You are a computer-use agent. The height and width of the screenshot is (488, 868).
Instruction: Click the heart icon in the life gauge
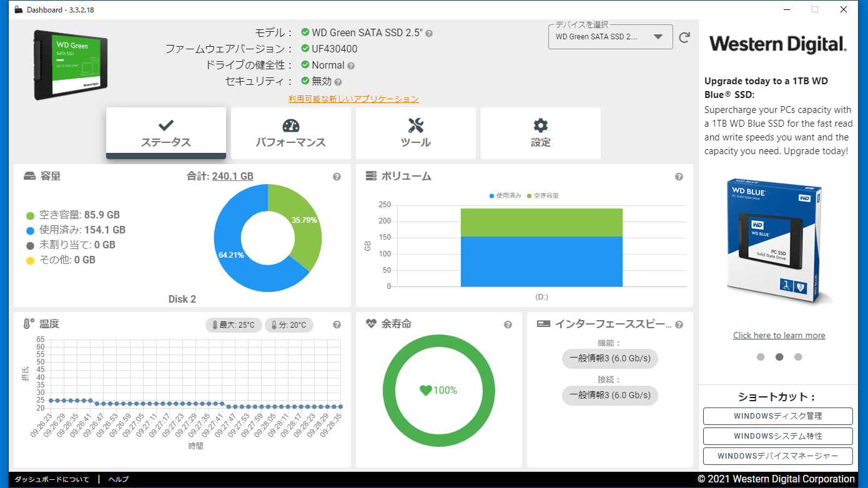tap(426, 391)
